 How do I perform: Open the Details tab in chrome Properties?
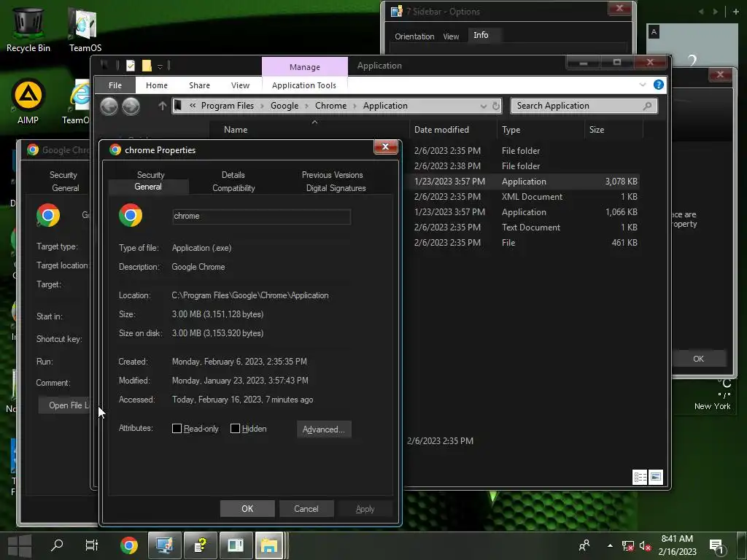click(233, 175)
